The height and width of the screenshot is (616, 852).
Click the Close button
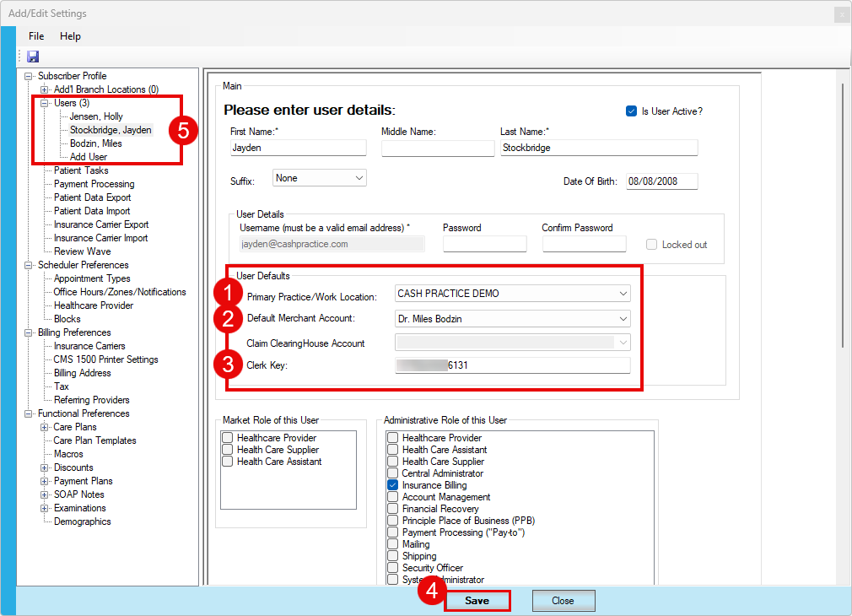pos(564,601)
